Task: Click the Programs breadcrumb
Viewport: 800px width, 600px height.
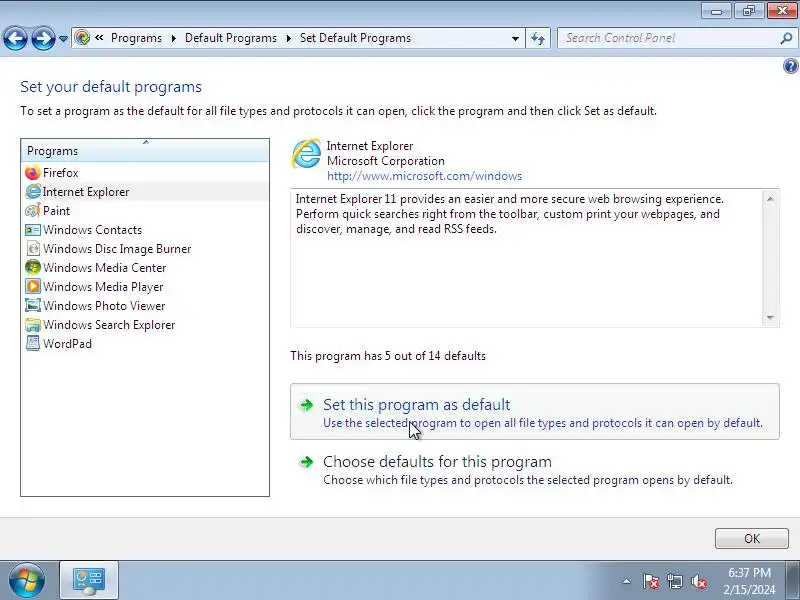Action: pyautogui.click(x=136, y=38)
